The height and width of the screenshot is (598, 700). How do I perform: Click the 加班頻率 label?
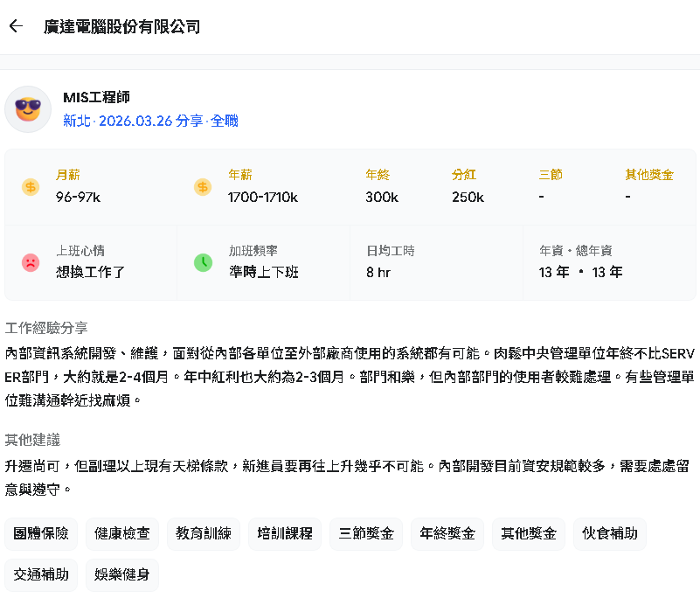click(x=253, y=251)
